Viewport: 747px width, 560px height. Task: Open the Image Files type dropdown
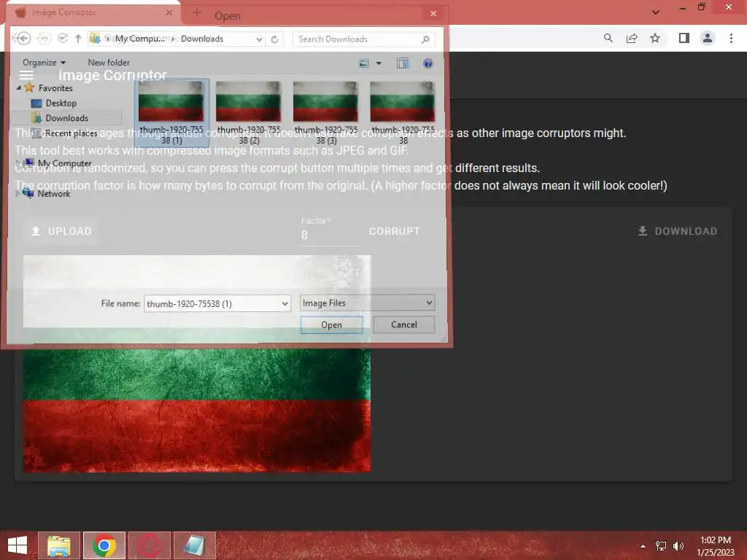pos(368,303)
